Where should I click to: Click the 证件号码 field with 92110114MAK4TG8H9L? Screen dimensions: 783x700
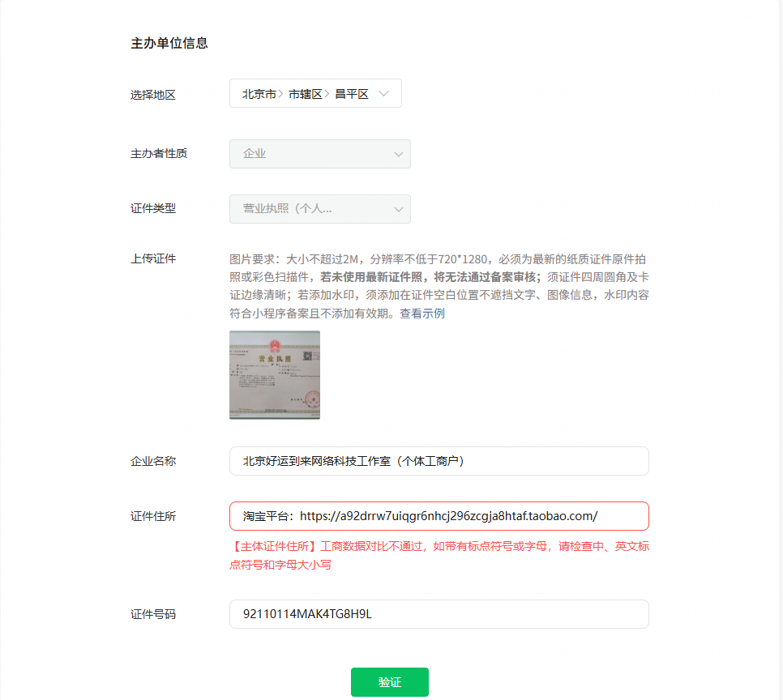439,614
